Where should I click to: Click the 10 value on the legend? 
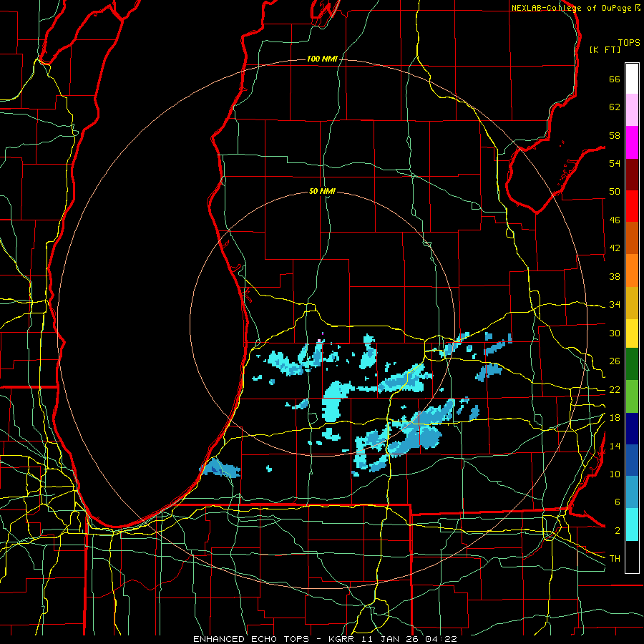tap(615, 474)
